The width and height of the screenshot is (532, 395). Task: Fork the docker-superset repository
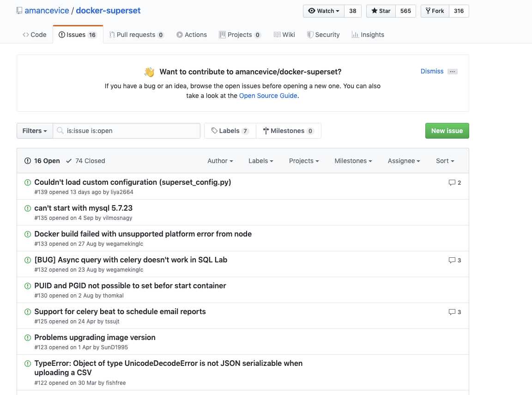(435, 11)
